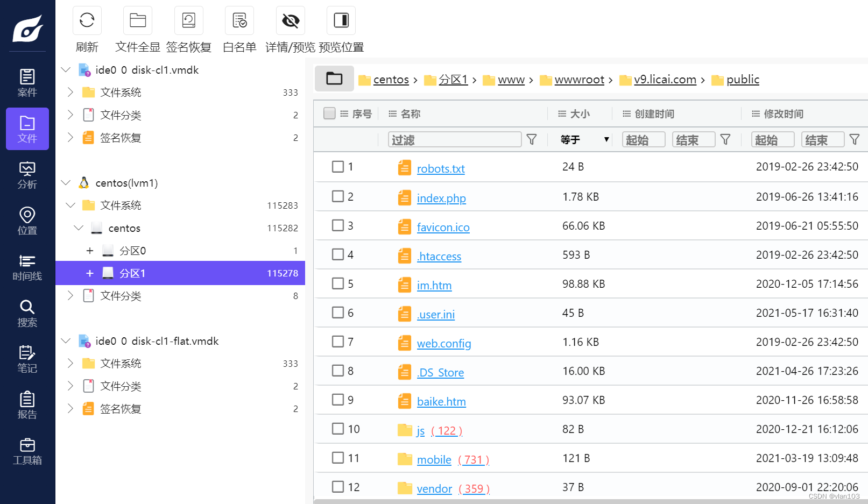This screenshot has height=504, width=868.
Task: Toggle 详情/预览 eye icon
Action: click(x=291, y=20)
